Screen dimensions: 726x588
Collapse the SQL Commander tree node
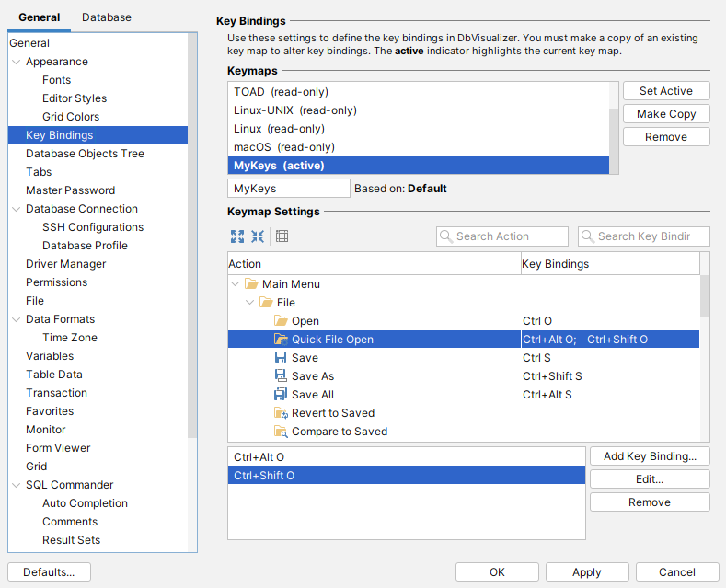(x=16, y=485)
